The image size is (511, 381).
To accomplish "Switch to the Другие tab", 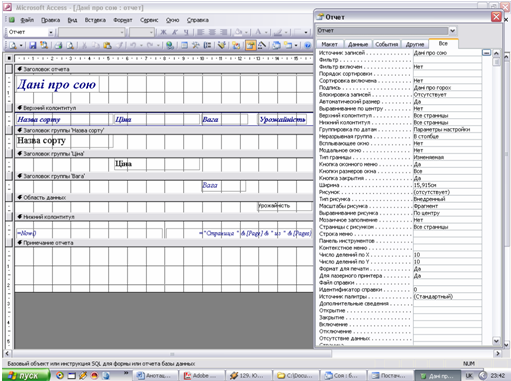I will pos(415,44).
